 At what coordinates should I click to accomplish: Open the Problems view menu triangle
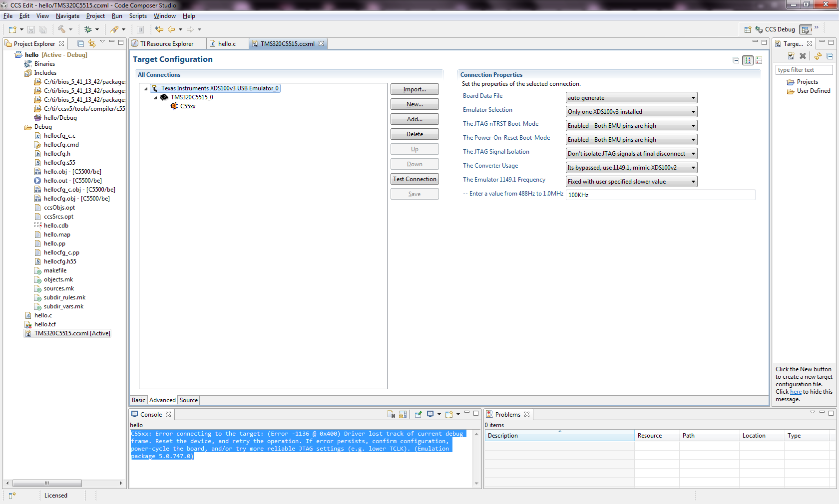pyautogui.click(x=813, y=412)
